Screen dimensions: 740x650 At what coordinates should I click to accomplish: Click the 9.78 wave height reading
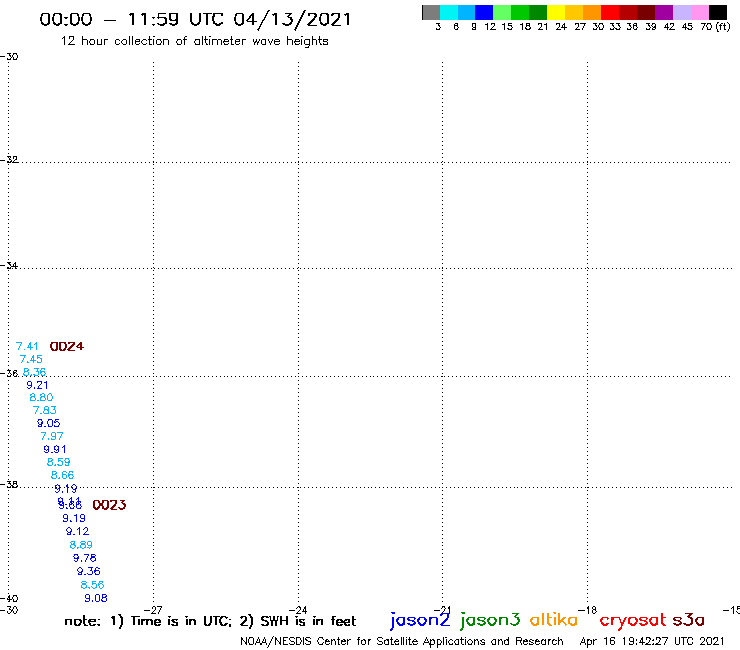pyautogui.click(x=84, y=558)
